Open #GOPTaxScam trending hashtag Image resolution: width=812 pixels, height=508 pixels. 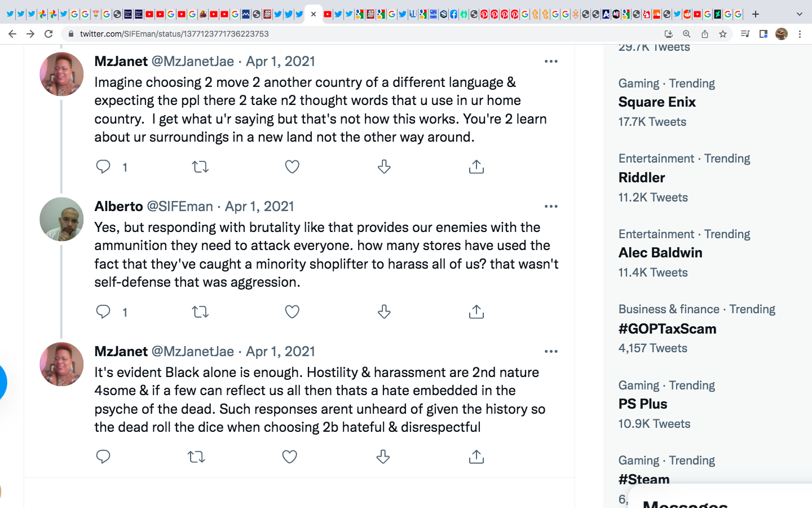click(667, 329)
